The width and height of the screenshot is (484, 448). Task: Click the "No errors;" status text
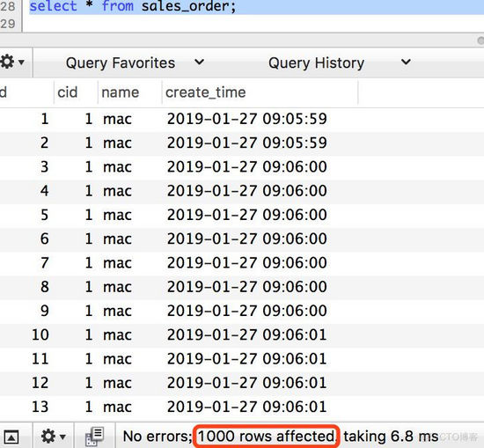pos(158,437)
